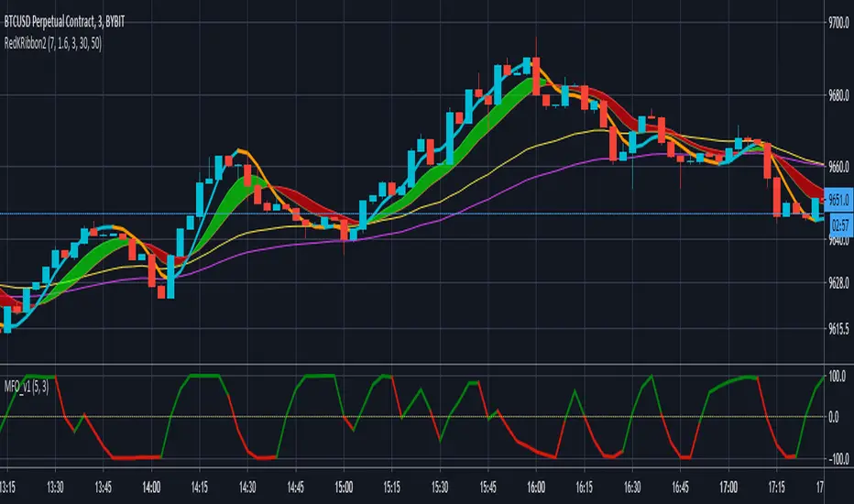Image resolution: width=854 pixels, height=504 pixels.
Task: Click the 100.0 oscillator scale label
Action: click(x=838, y=376)
